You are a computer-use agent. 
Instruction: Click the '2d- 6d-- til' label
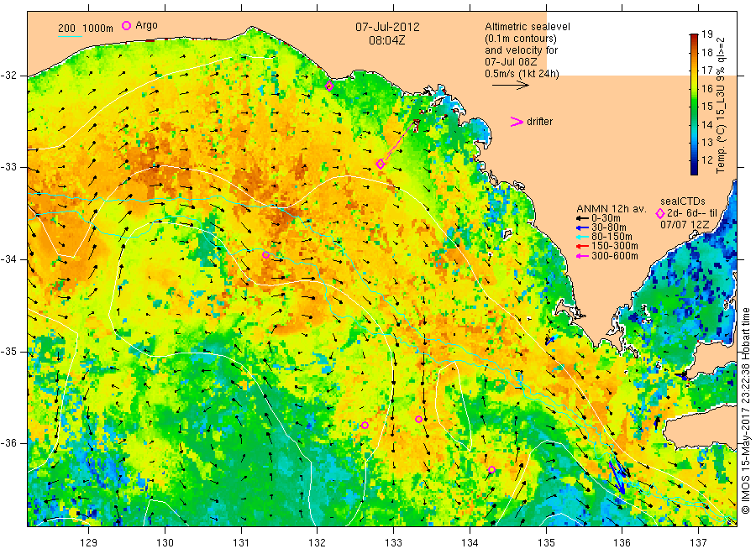click(692, 213)
